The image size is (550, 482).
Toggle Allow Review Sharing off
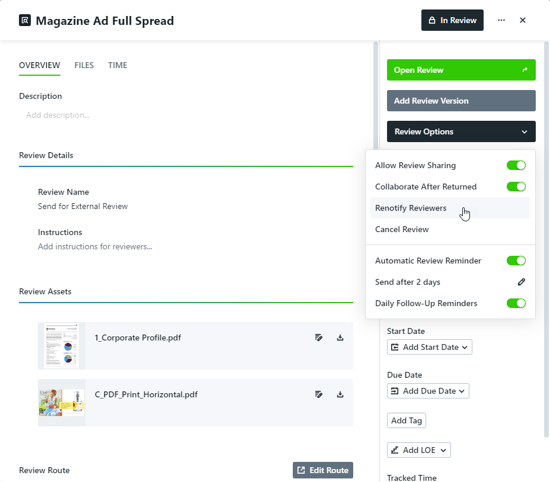pos(516,165)
